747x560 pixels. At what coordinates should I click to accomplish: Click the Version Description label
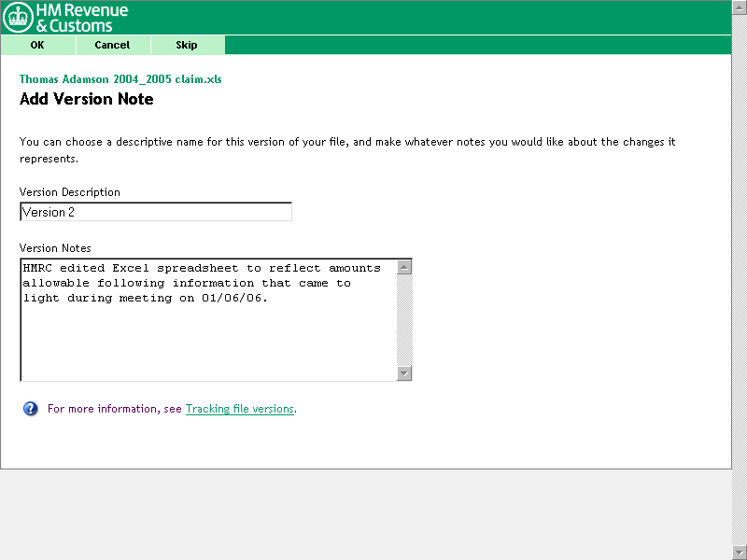[x=70, y=192]
